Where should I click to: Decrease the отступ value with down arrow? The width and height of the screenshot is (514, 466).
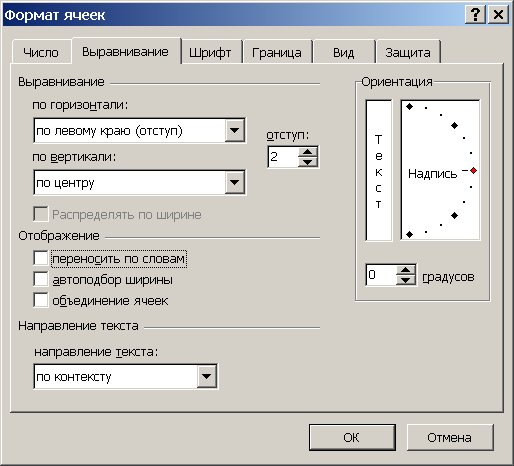click(x=308, y=162)
